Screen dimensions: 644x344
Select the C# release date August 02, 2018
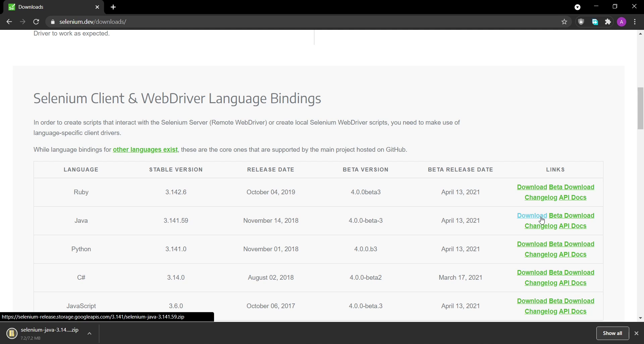tap(271, 278)
